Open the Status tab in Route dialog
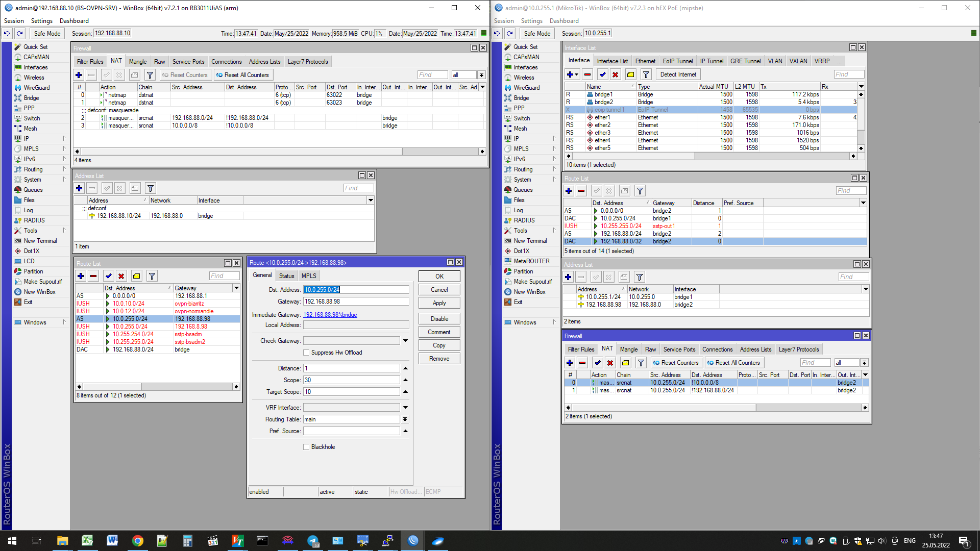 click(286, 276)
